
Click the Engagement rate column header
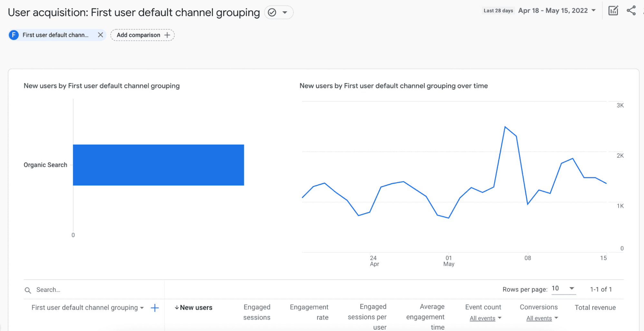click(x=309, y=312)
